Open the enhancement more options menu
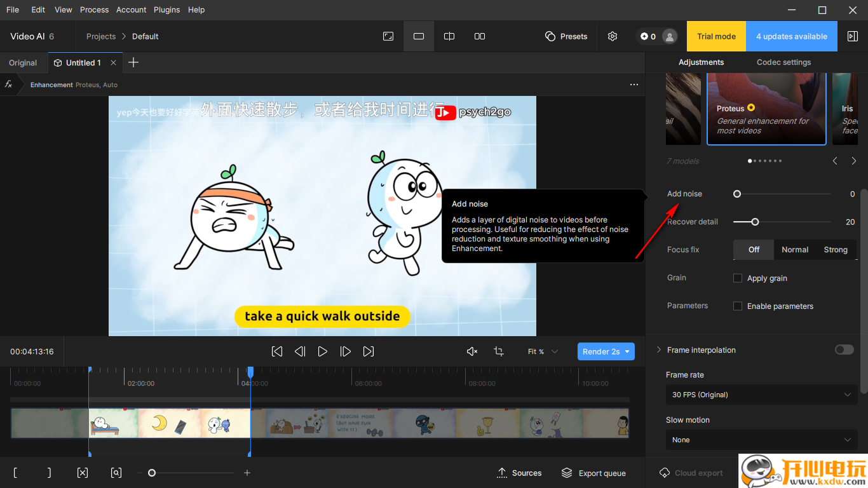Viewport: 868px width, 488px height. point(634,85)
